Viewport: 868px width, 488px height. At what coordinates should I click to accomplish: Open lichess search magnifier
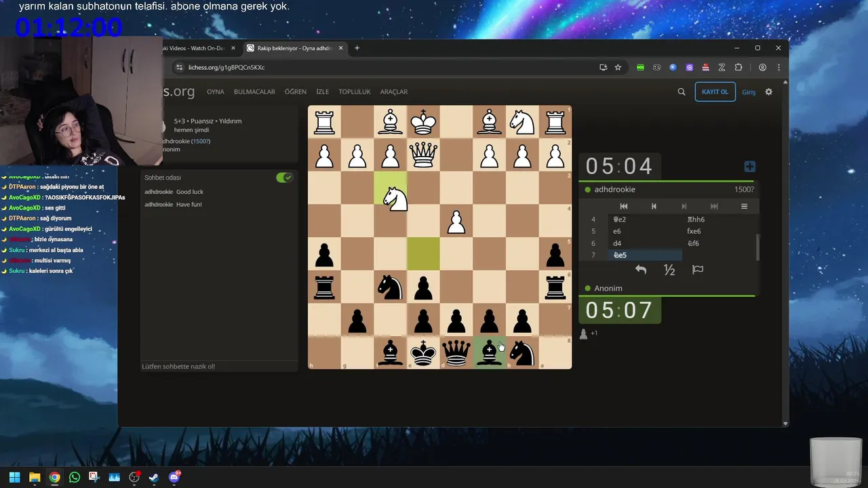click(x=682, y=92)
